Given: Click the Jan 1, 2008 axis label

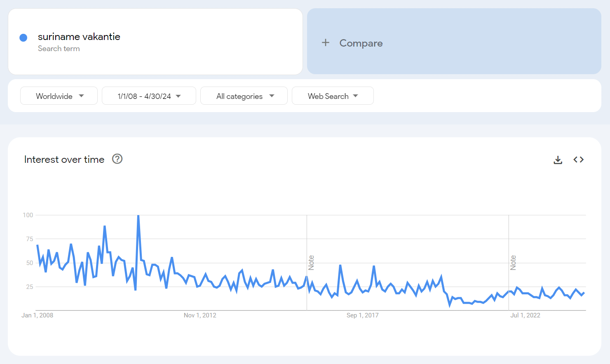Looking at the screenshot, I should pyautogui.click(x=37, y=315).
